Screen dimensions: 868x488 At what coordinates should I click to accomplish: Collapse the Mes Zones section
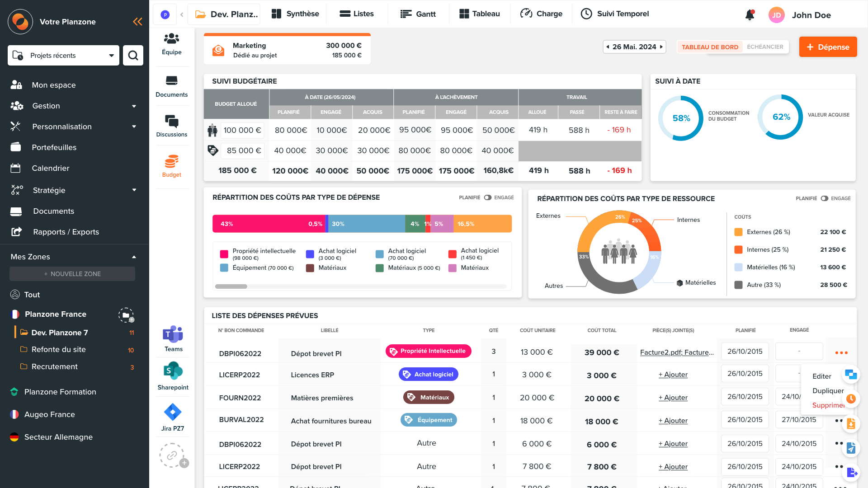[x=133, y=257]
